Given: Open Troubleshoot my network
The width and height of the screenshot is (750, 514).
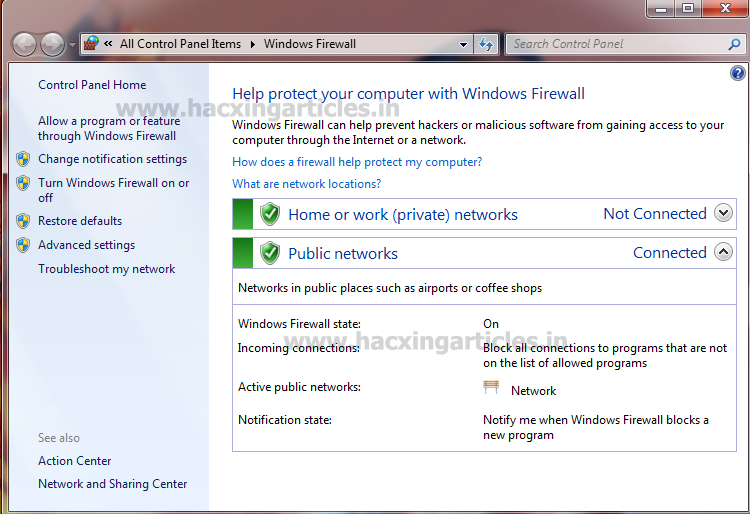Looking at the screenshot, I should pyautogui.click(x=107, y=269).
